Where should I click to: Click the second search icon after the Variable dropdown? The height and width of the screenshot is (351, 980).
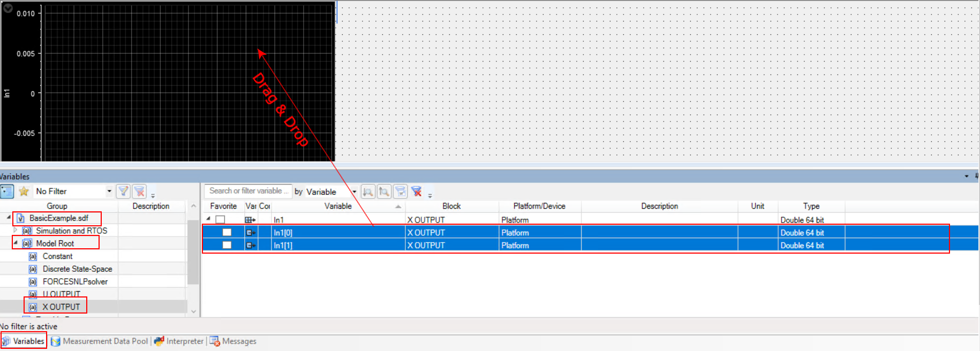point(384,192)
